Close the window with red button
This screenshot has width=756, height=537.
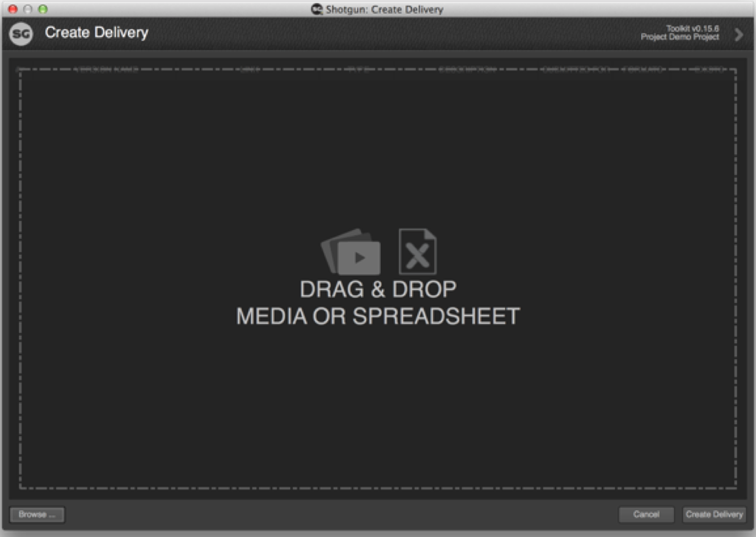coord(13,9)
